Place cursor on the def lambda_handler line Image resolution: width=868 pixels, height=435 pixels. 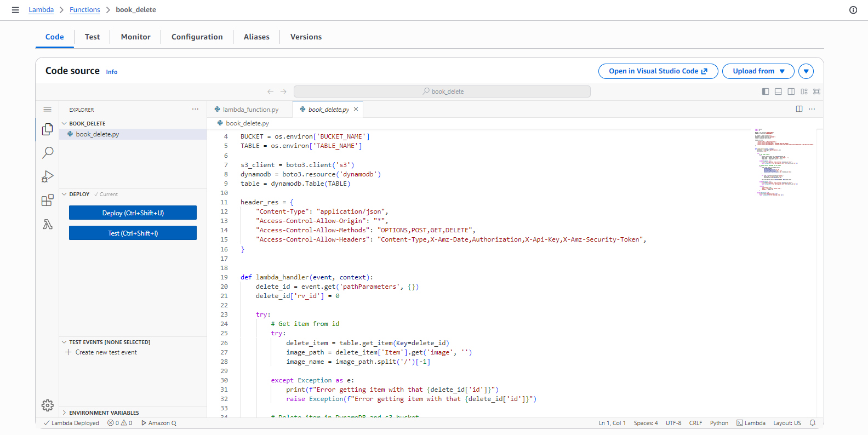coord(306,277)
